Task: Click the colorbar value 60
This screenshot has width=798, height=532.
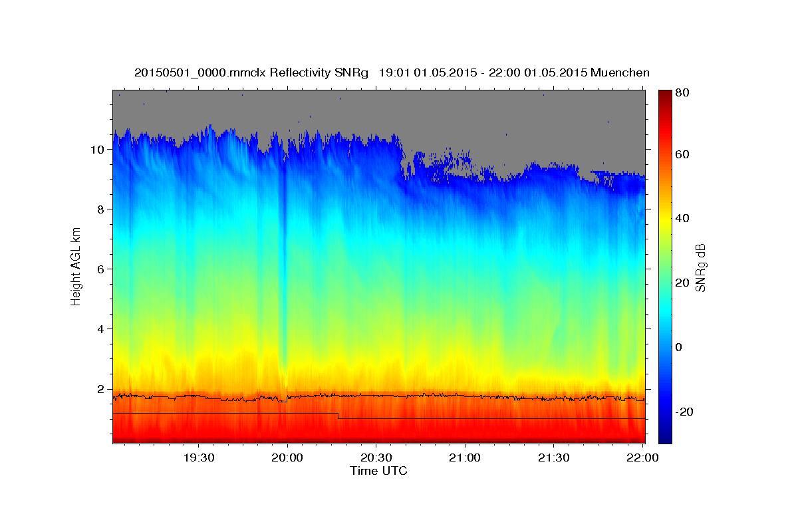Action: click(682, 154)
